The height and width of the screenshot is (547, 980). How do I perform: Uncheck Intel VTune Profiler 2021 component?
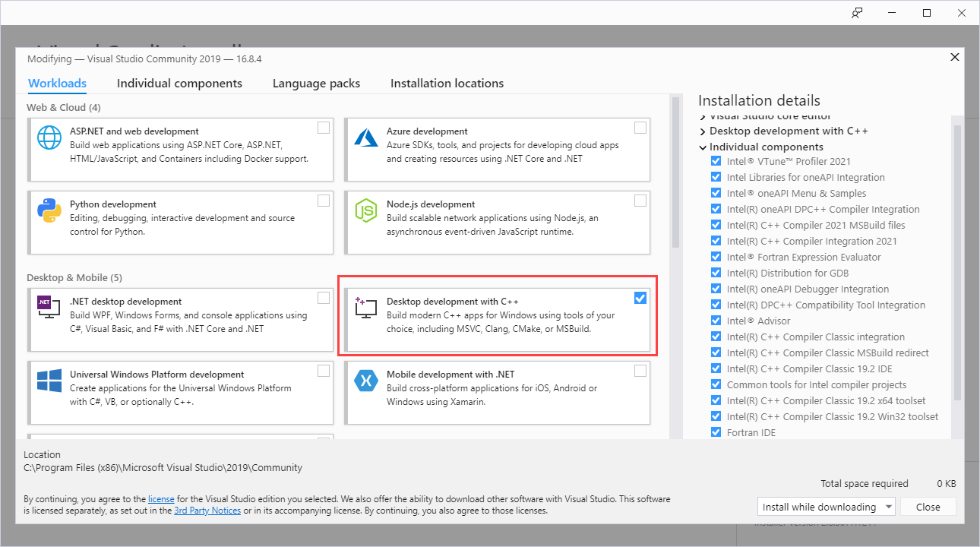[716, 161]
